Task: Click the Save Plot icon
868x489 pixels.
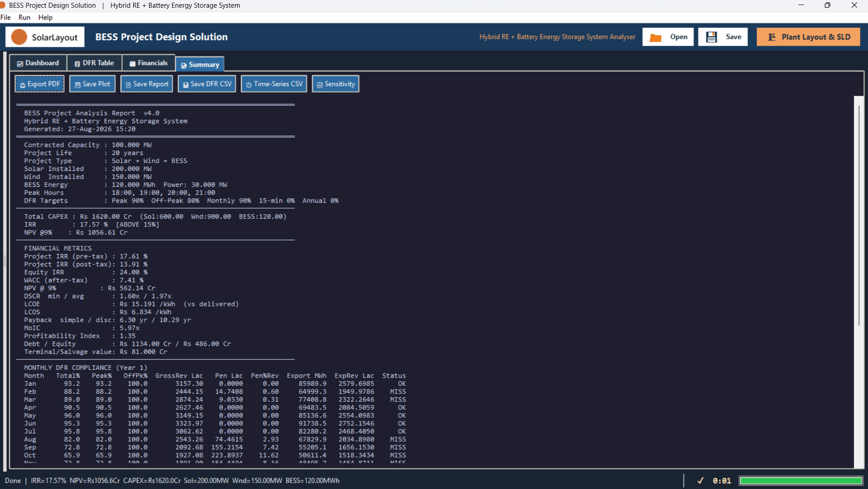Action: [78, 85]
